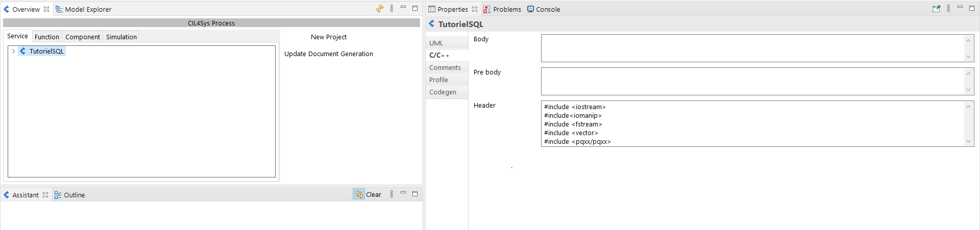Expand the TutorielSQL tree node
This screenshot has height=230, width=980.
click(13, 52)
